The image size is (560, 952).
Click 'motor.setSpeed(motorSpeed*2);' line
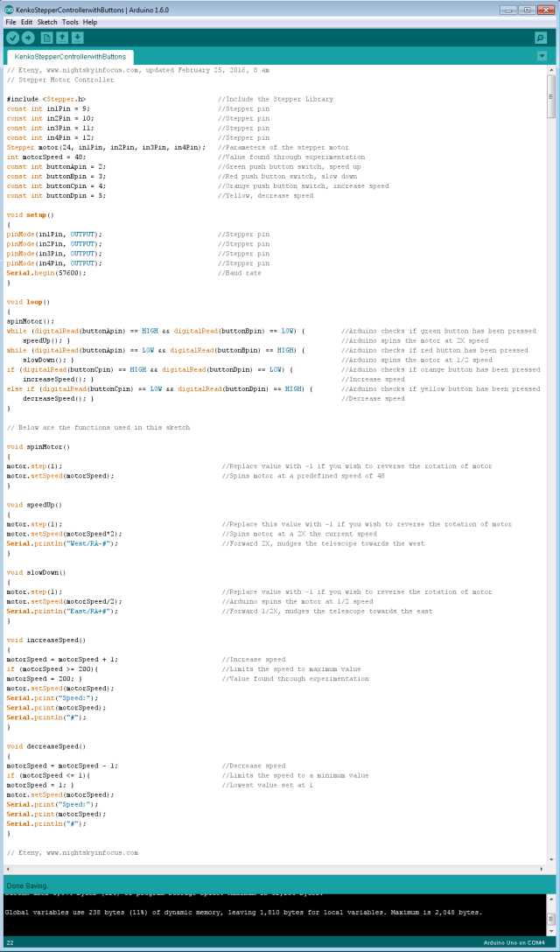point(64,534)
